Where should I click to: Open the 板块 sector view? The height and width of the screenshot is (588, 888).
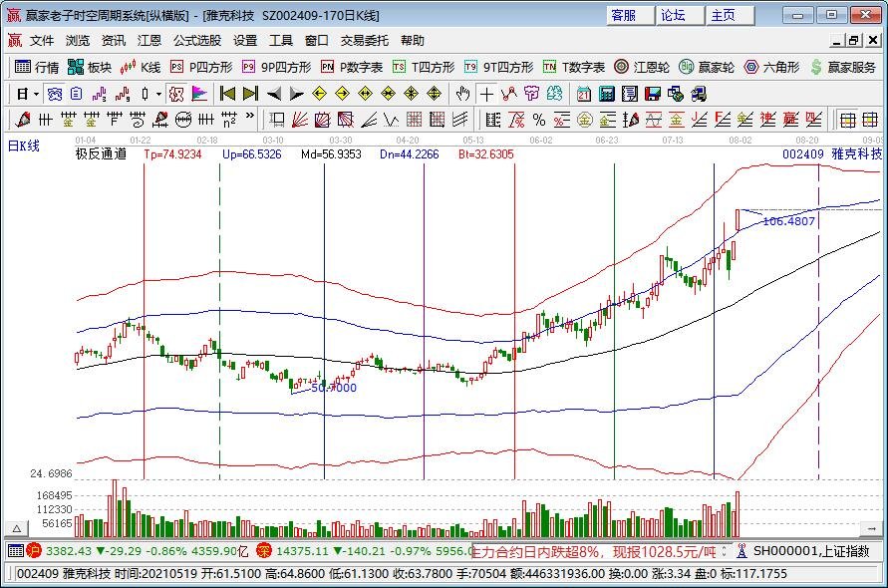tap(90, 67)
